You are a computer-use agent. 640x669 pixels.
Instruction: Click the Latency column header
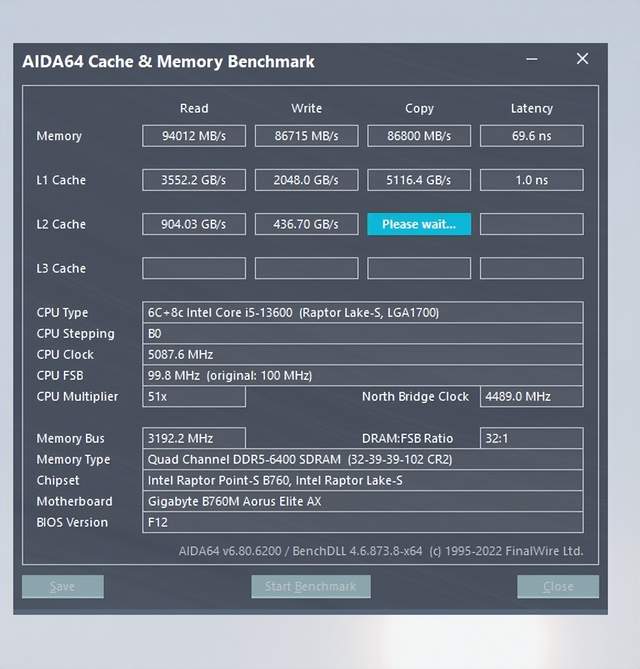click(x=532, y=109)
